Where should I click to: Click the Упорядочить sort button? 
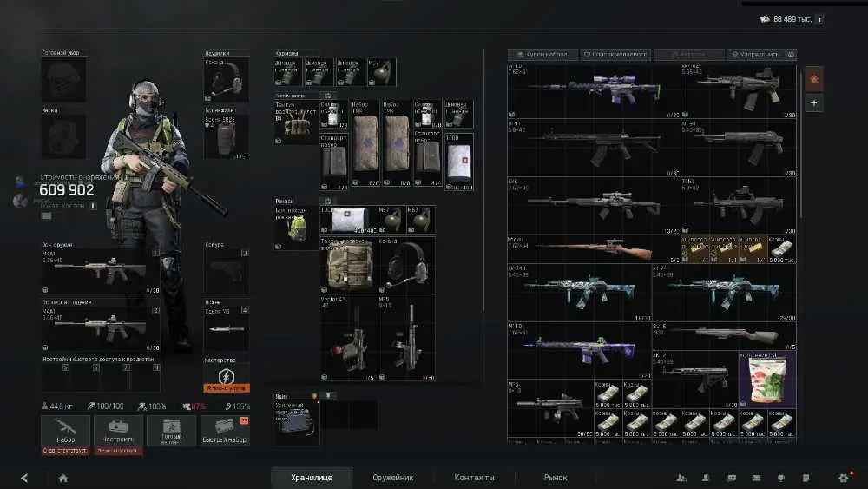(756, 54)
